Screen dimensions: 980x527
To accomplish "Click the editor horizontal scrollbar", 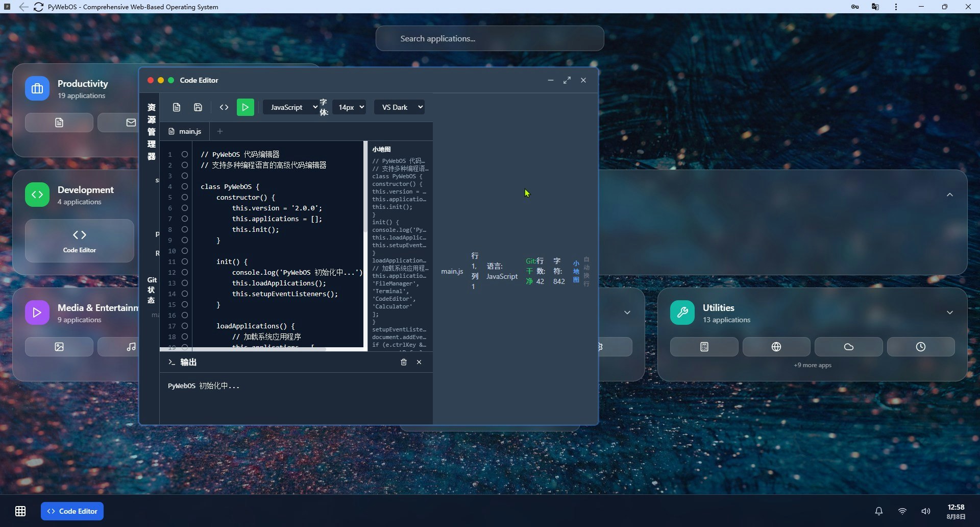I will tap(243, 349).
